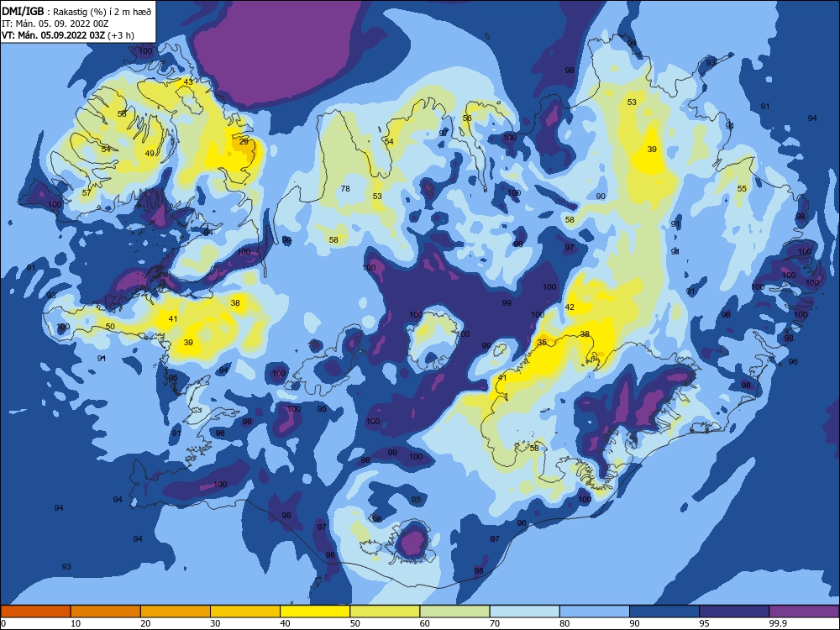The height and width of the screenshot is (630, 840).
Task: Click the '29' humidity value on the map
Action: coord(244,142)
